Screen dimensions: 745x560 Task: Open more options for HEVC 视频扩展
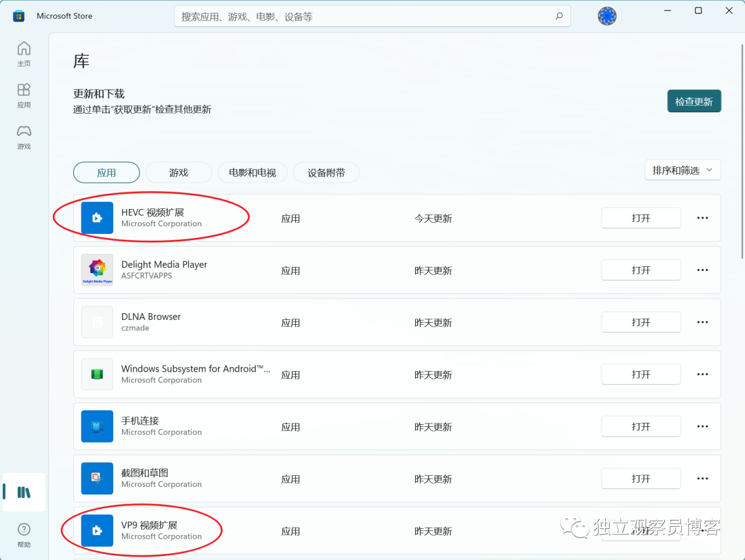[702, 218]
